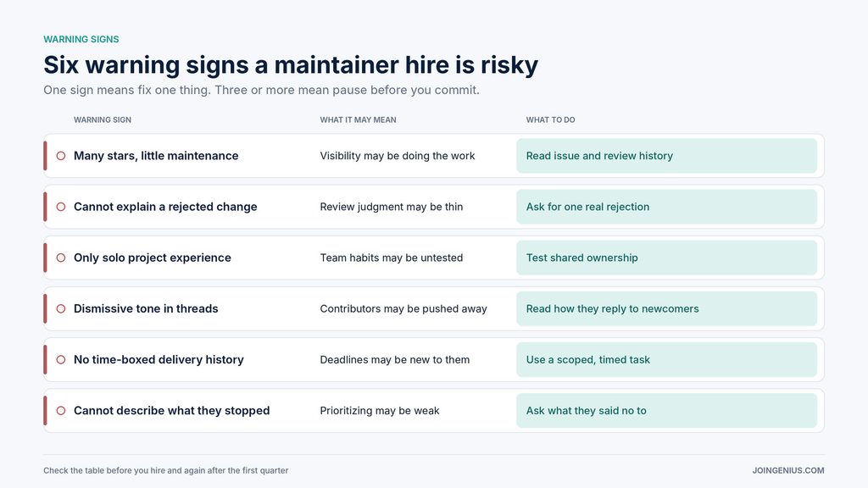Viewport: 868px width, 488px height.
Task: Click the circle icon beside 'Cannot describe what they stopped'
Action: (61, 411)
